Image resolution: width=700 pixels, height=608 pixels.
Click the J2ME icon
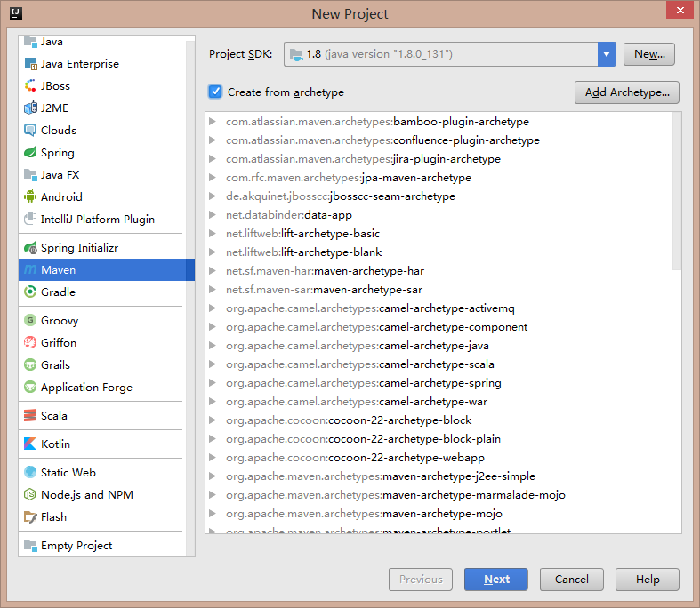pyautogui.click(x=30, y=108)
